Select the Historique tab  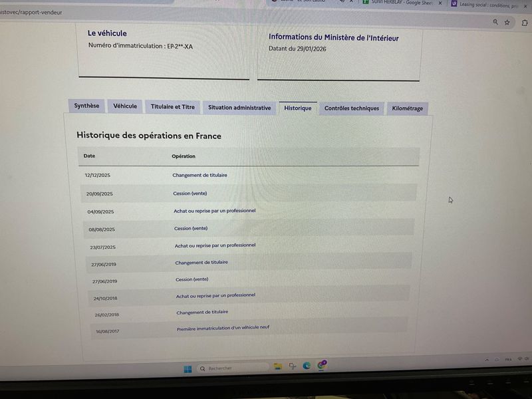(x=297, y=108)
